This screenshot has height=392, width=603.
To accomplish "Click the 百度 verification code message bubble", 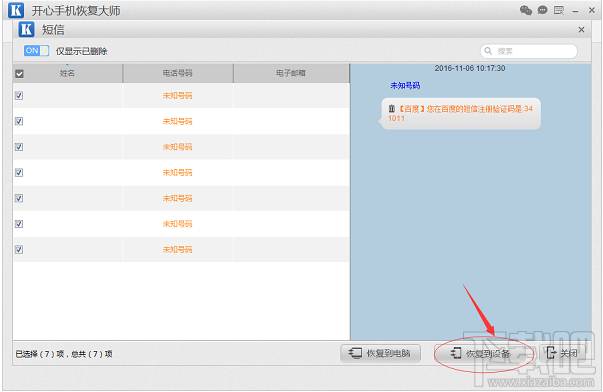I will [461, 113].
